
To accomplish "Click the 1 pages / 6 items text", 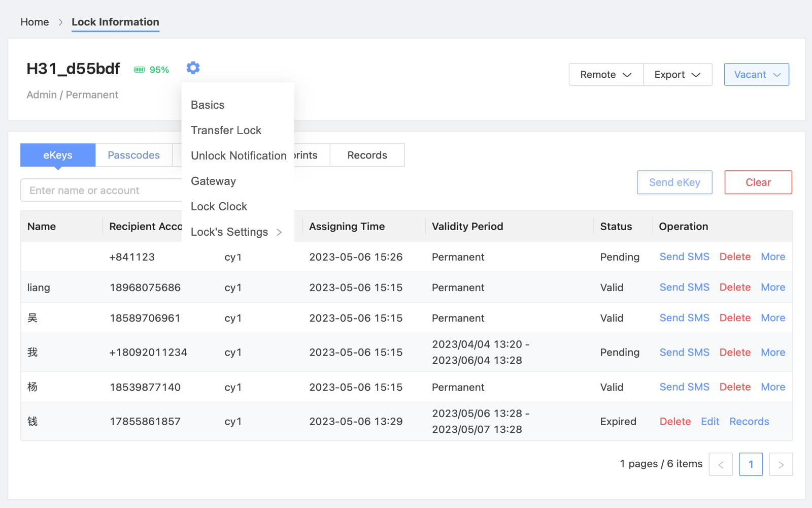I will 661,464.
